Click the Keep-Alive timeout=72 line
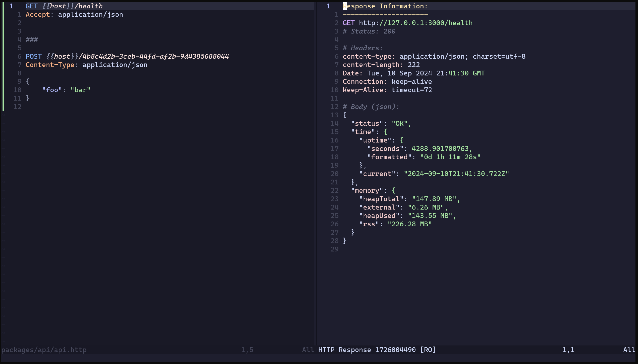 click(x=387, y=90)
